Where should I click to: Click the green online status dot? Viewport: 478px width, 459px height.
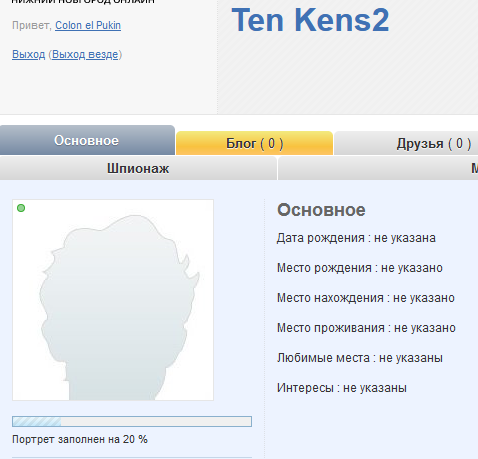21,208
